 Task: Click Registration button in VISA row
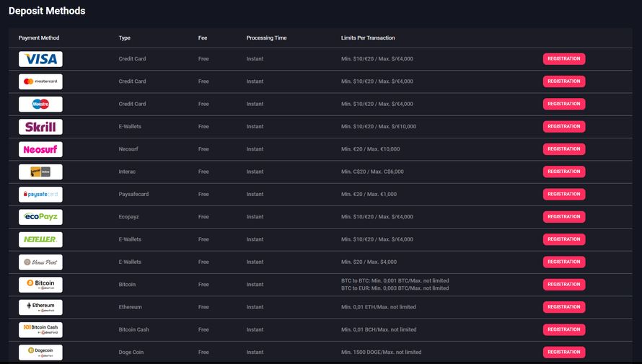[x=564, y=59]
